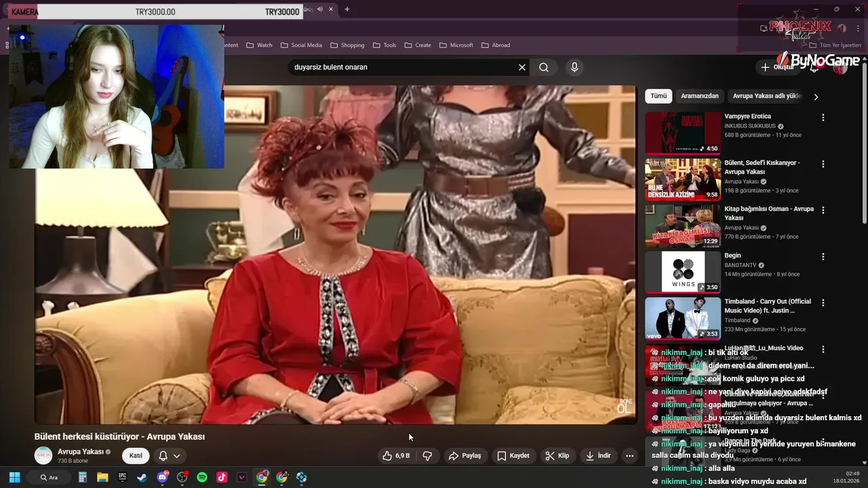868x488 pixels.
Task: Open Avrupa Yakası channel avatar
Action: coord(43,455)
